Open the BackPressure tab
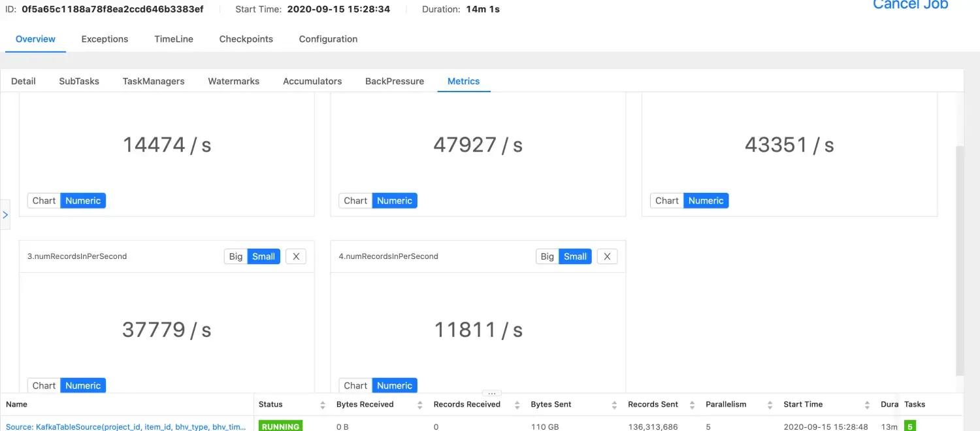 [x=394, y=81]
